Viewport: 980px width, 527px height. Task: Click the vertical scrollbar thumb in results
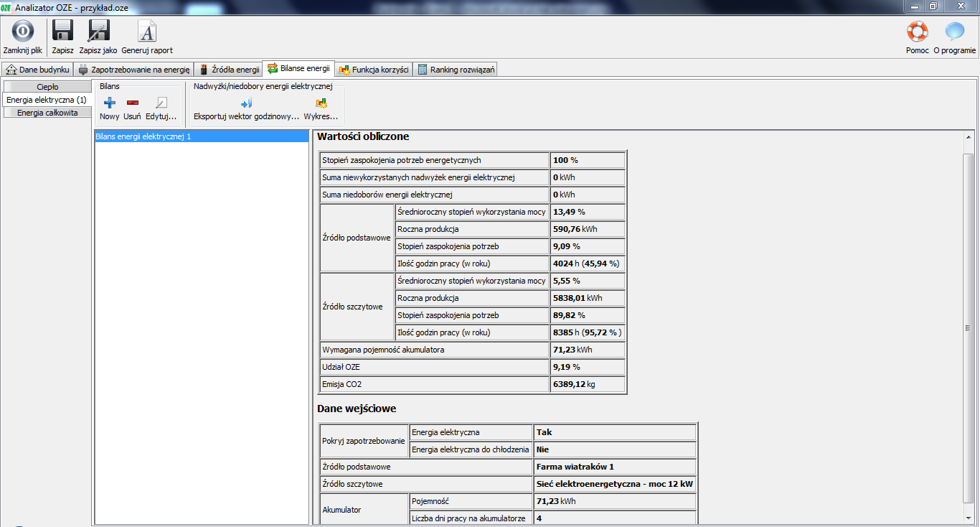coord(969,327)
